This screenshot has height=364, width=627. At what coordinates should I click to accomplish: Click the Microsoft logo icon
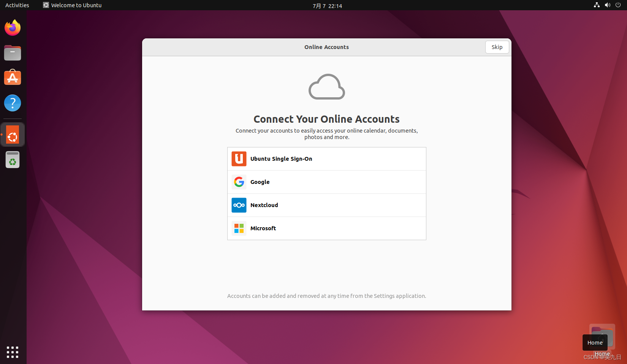point(239,228)
